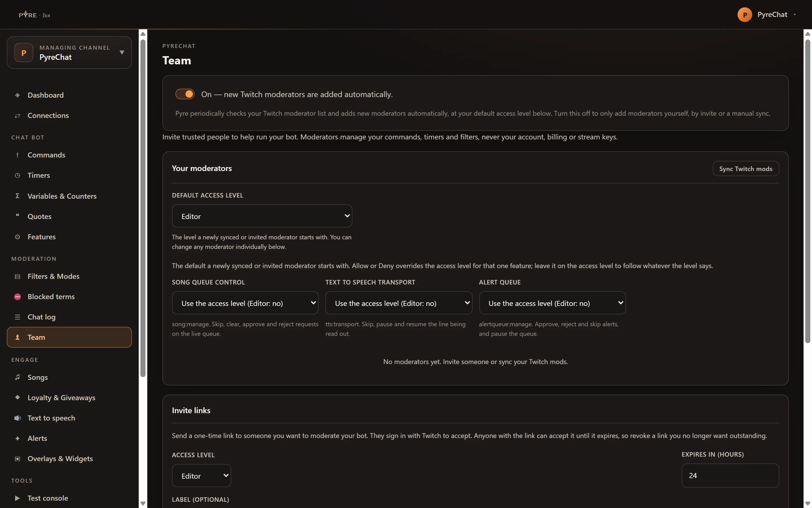
Task: Click the sidebar scrollbar thumb
Action: [x=143, y=208]
